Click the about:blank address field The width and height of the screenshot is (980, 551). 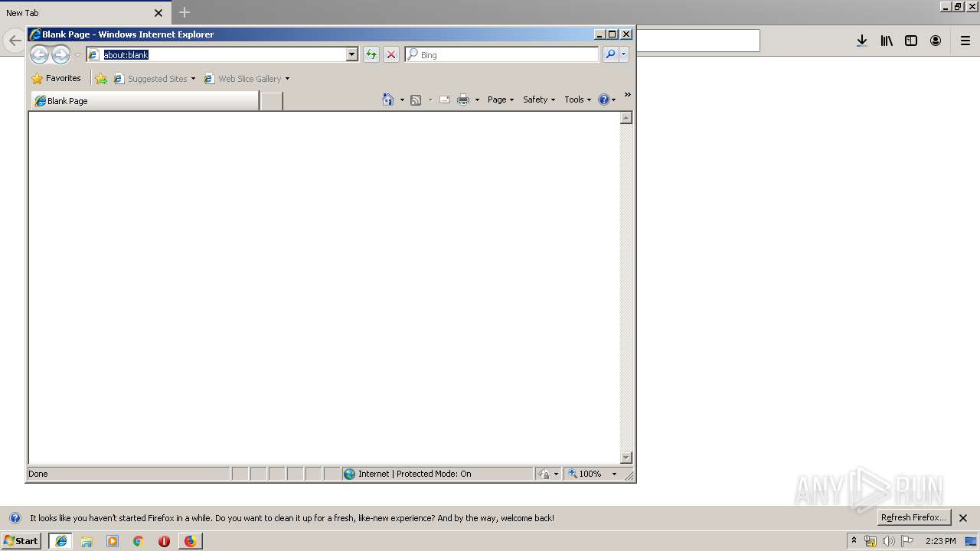(x=216, y=54)
